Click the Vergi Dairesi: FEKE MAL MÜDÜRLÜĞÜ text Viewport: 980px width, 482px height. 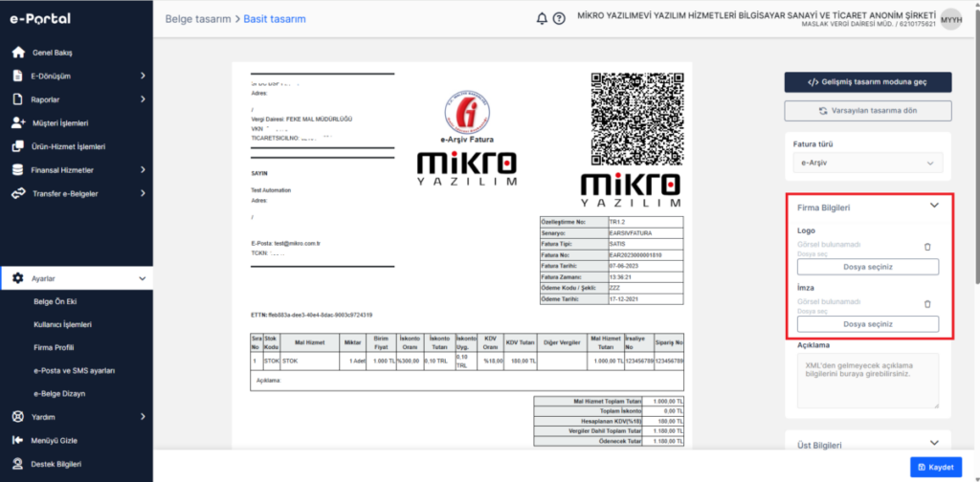coord(301,119)
